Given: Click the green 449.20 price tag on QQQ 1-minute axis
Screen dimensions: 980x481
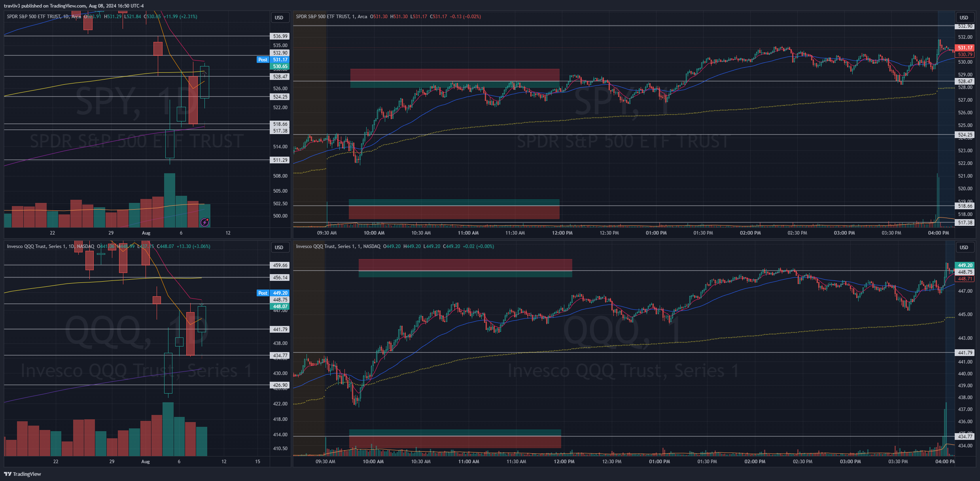Looking at the screenshot, I should [x=965, y=265].
